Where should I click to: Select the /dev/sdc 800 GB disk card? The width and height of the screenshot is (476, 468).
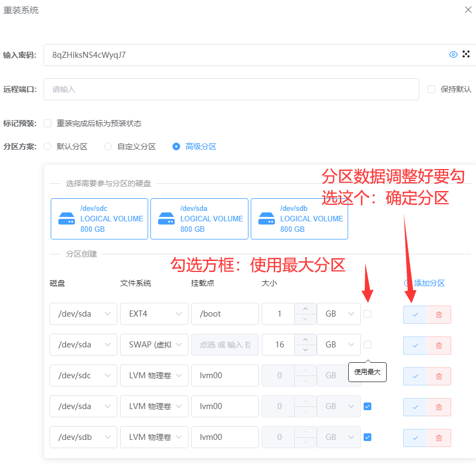click(99, 219)
